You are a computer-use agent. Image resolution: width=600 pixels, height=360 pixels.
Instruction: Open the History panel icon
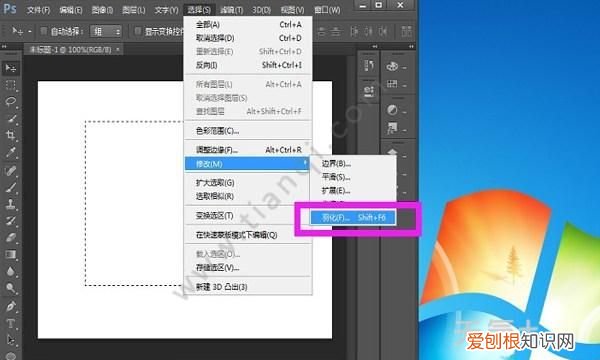369,66
